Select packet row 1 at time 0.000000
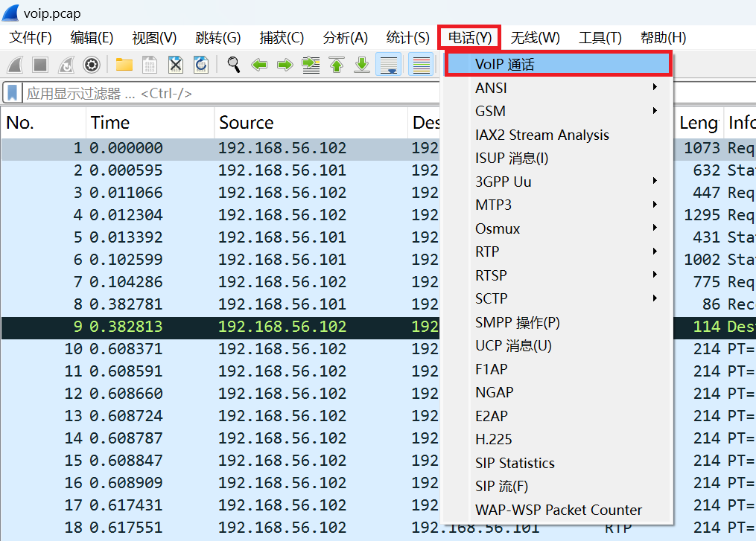The width and height of the screenshot is (756, 541). coord(220,148)
